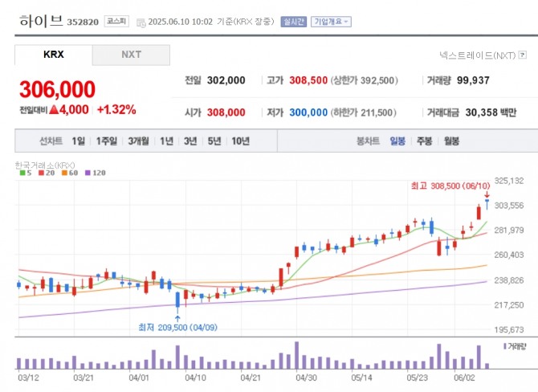Click the 시가 value 308,000

[x=226, y=112]
